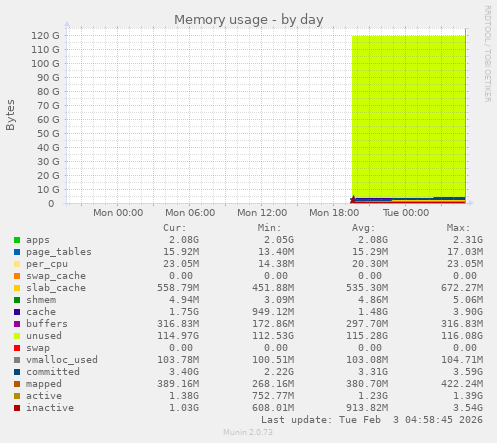Image resolution: width=497 pixels, height=443 pixels.
Task: Click mapped avg value 380.70M
Action: [x=367, y=384]
